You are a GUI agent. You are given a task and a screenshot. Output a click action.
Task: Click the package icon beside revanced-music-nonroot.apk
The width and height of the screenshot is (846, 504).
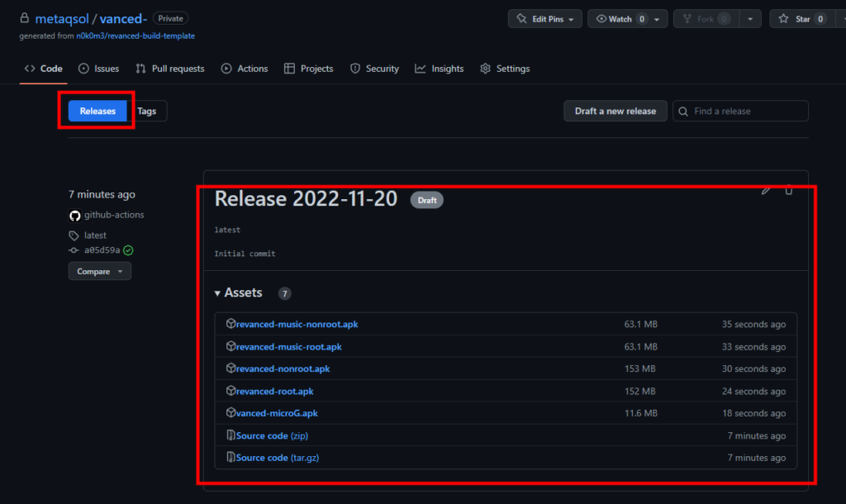pos(231,324)
